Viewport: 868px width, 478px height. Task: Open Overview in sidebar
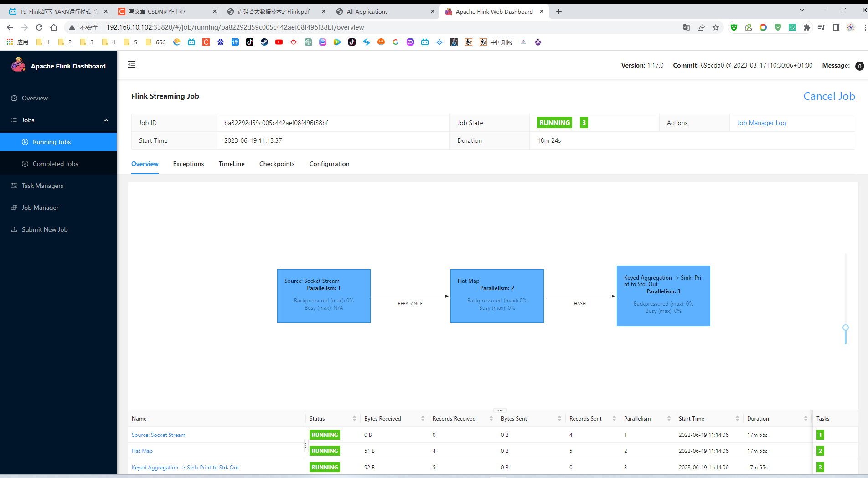[35, 98]
